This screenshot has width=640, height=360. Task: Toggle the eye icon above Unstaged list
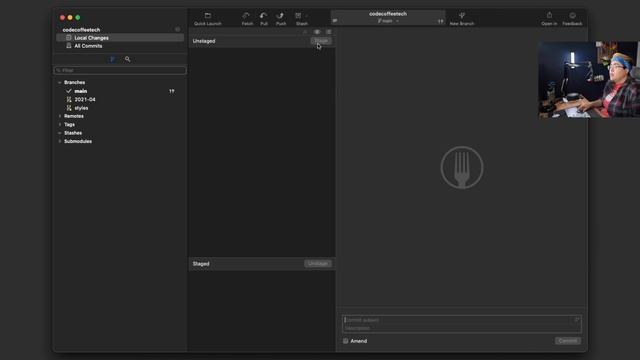[x=317, y=31]
